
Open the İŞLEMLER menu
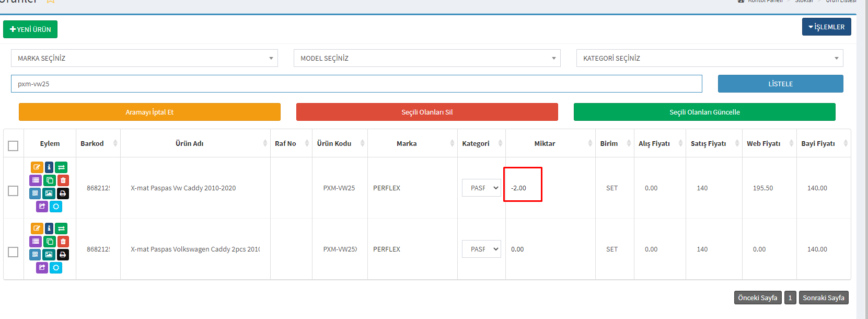coord(826,27)
